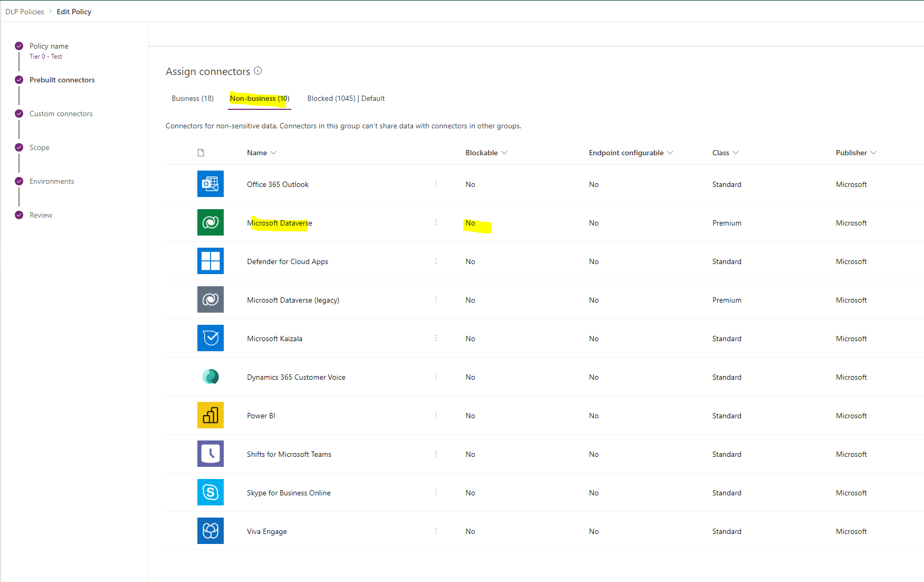Screen dimensions: 924x582
Task: Click the Office 365 Outlook connector icon
Action: coord(210,184)
